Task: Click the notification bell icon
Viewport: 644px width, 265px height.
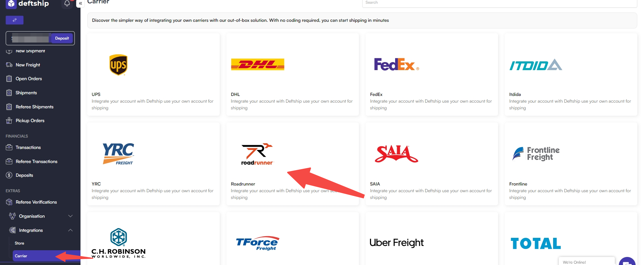Action: pyautogui.click(x=67, y=3)
